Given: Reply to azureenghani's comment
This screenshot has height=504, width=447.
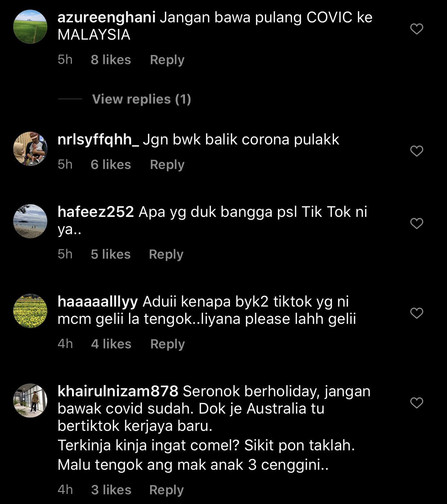Looking at the screenshot, I should click(x=167, y=60).
